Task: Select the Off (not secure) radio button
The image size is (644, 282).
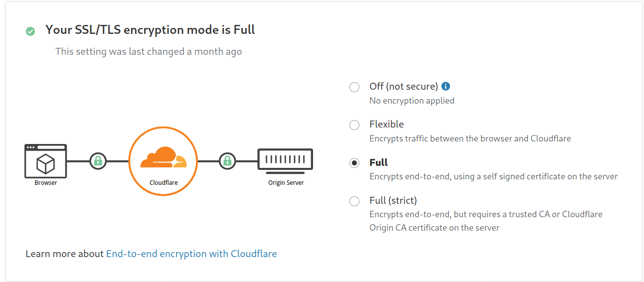Action: [354, 87]
